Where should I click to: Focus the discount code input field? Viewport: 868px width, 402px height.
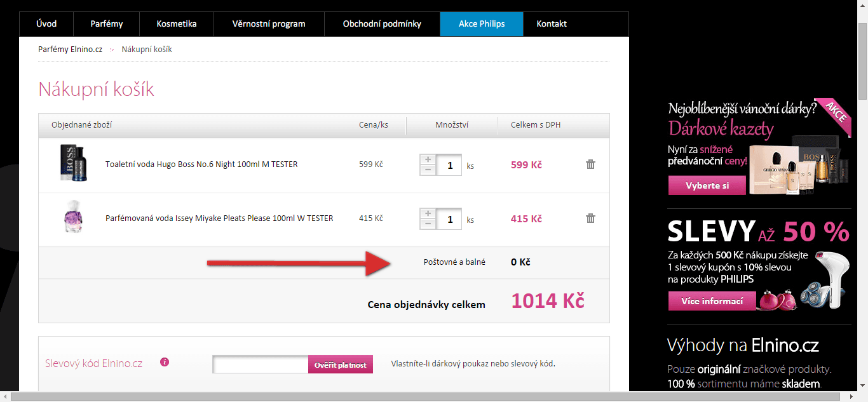261,365
